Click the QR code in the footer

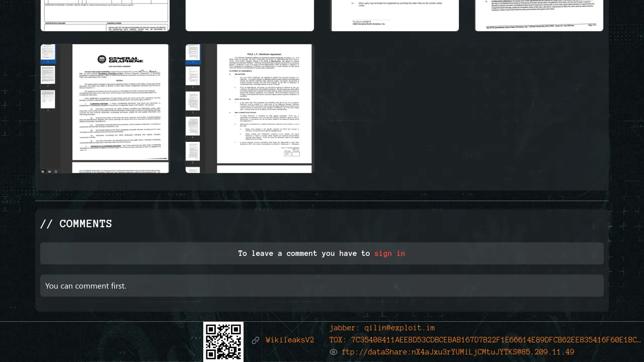(223, 342)
